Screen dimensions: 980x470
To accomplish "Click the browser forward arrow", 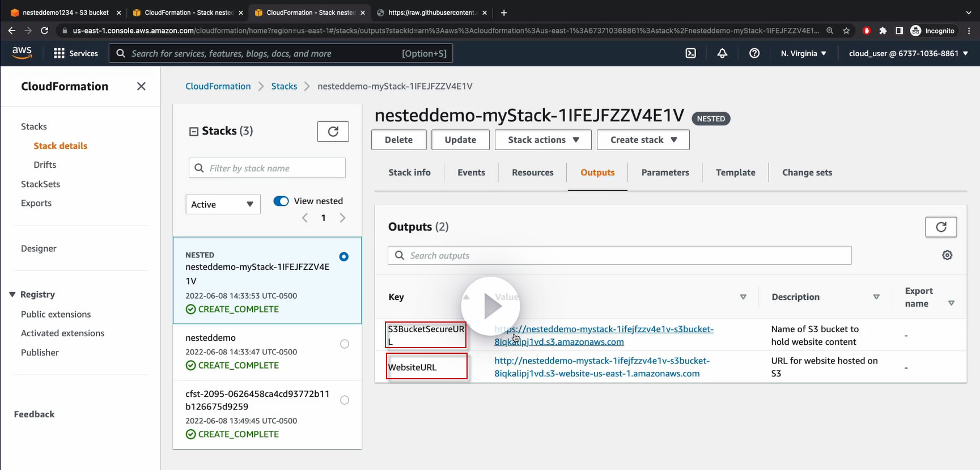I will point(28,31).
